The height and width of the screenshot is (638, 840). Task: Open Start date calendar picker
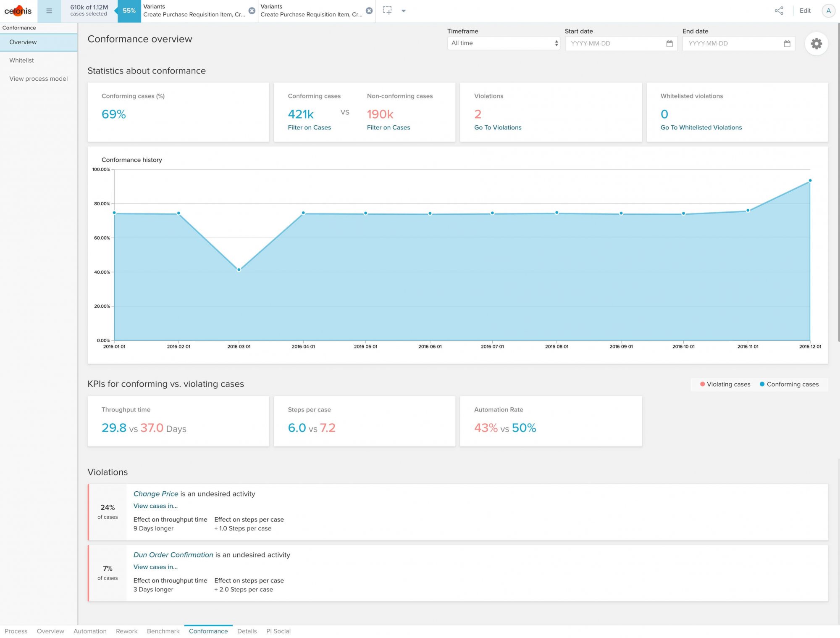tap(669, 44)
